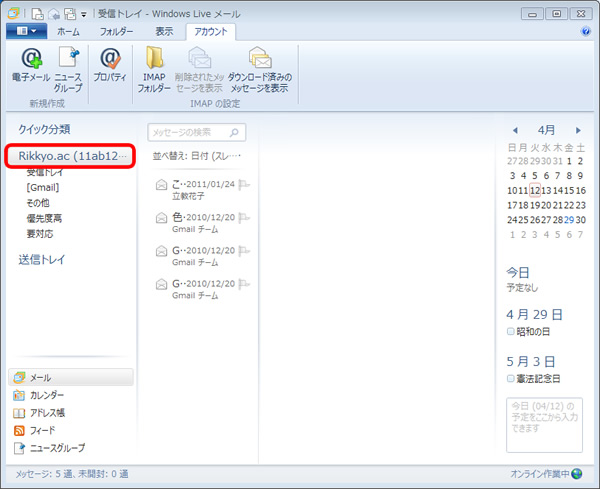This screenshot has width=600, height=489.
Task: Select the Rikkyo.ac account in folder pane
Action: pyautogui.click(x=70, y=156)
